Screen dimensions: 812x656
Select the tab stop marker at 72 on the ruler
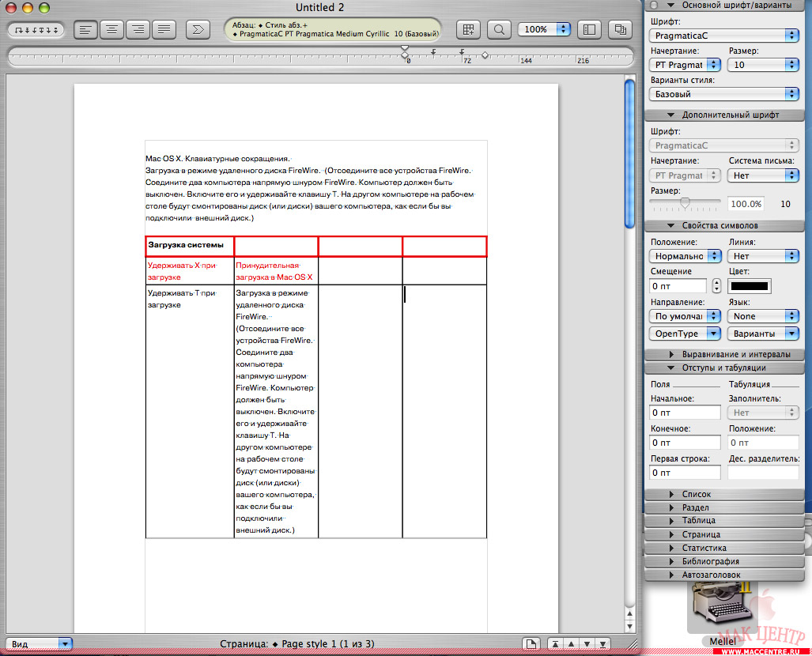462,52
